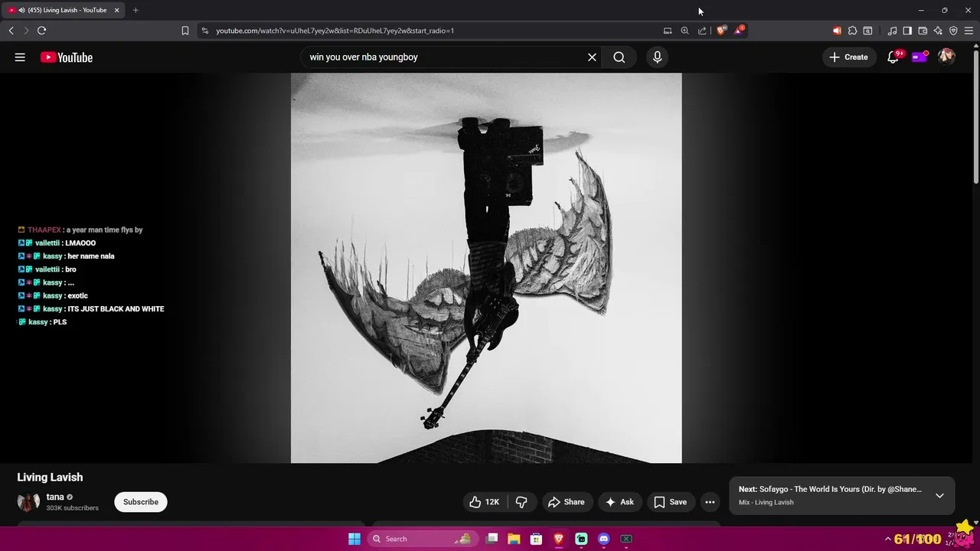Open tana channel avatar
The image size is (980, 551).
tap(28, 502)
